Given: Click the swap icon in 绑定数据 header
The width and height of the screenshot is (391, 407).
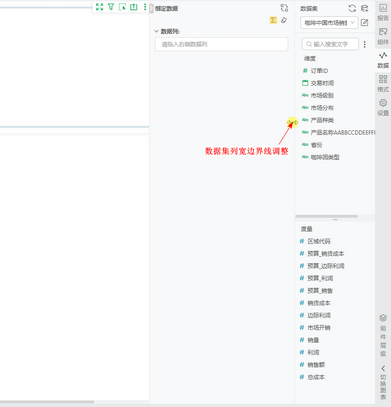Looking at the screenshot, I should coord(284,8).
